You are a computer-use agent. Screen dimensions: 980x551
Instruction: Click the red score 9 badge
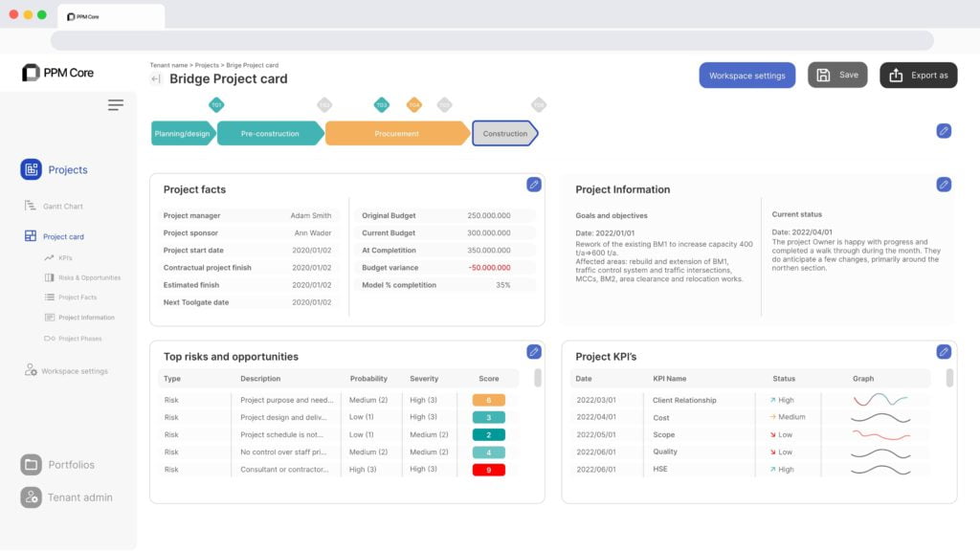point(488,470)
